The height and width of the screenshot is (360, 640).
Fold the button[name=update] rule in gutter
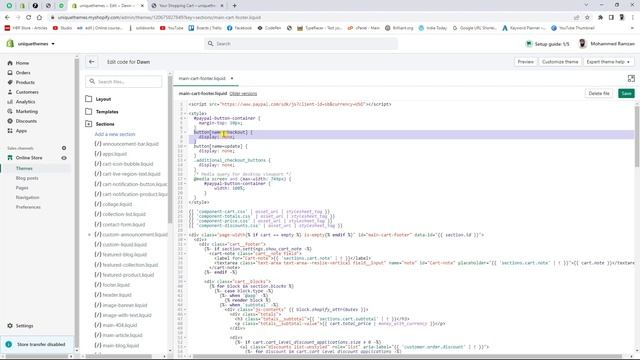pos(185,146)
